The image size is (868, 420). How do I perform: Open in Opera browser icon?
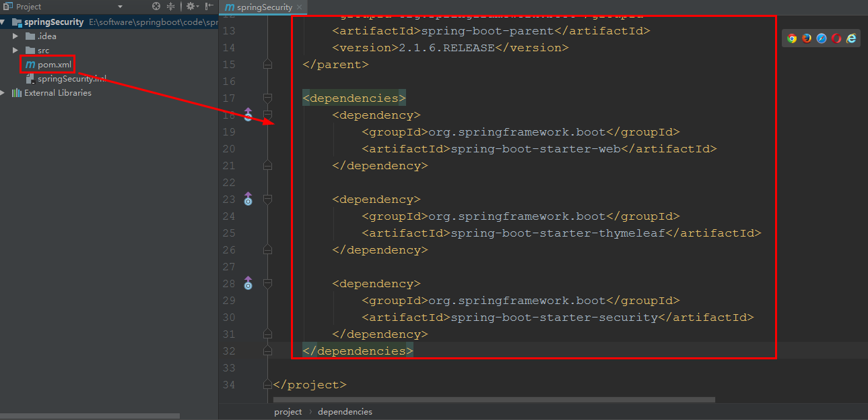836,38
